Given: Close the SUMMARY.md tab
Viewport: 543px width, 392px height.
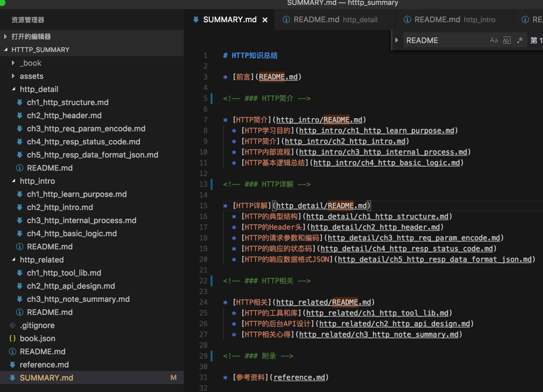Looking at the screenshot, I should pos(265,20).
